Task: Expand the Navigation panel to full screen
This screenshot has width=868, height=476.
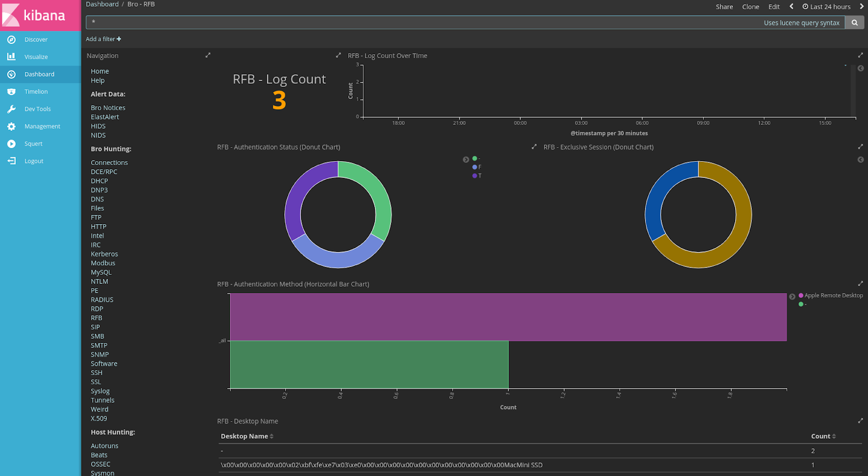Action: click(x=208, y=55)
